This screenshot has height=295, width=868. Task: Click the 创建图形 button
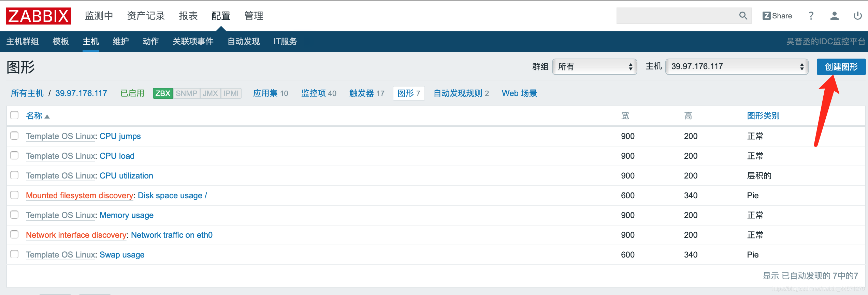841,67
